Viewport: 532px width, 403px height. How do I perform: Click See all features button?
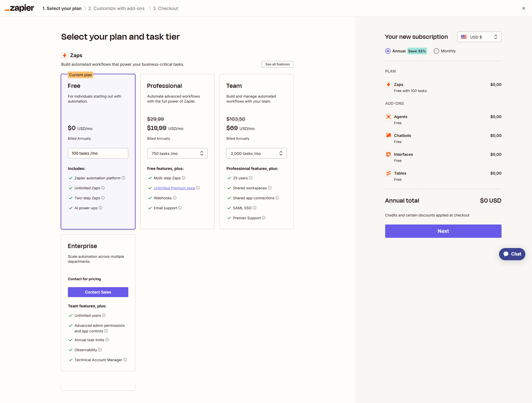277,64
